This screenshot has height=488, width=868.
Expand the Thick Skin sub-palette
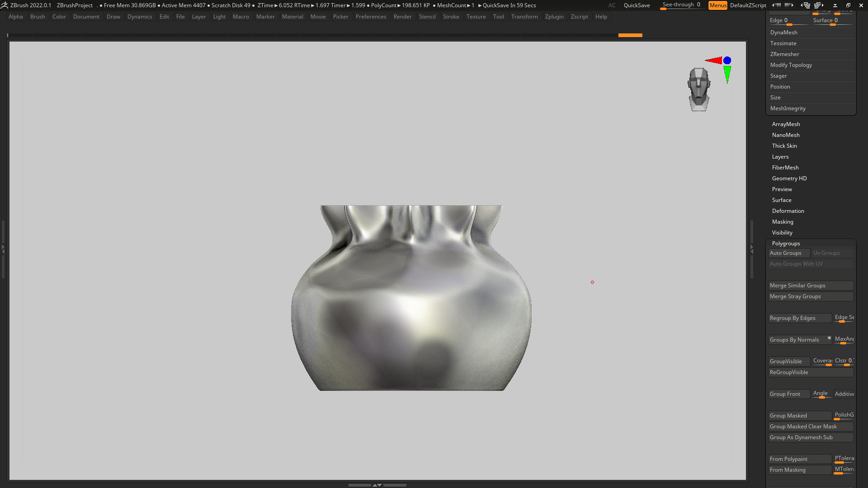(784, 146)
